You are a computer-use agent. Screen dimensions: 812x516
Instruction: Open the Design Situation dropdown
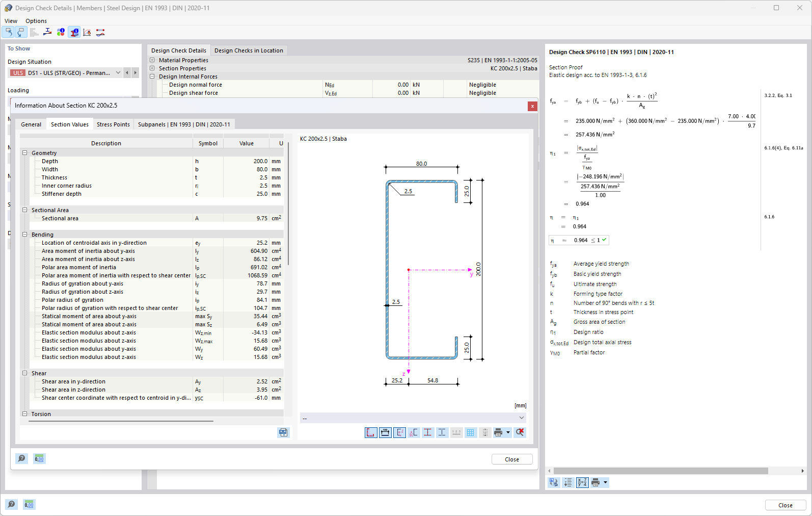(118, 73)
